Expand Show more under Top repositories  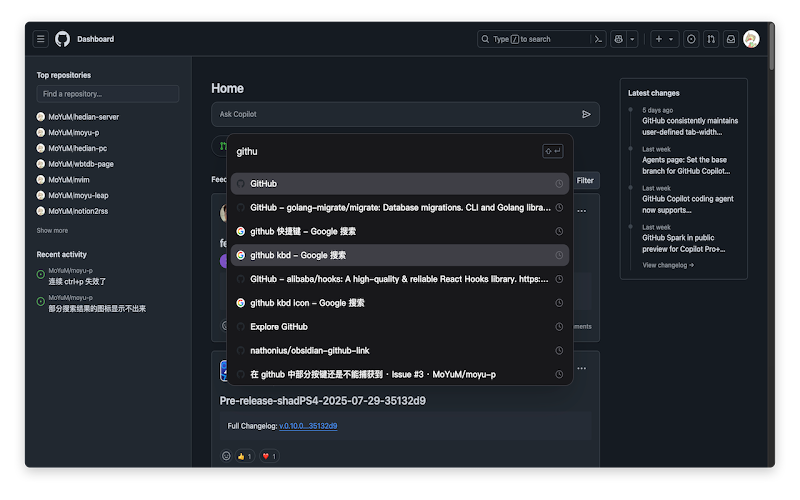pos(52,230)
